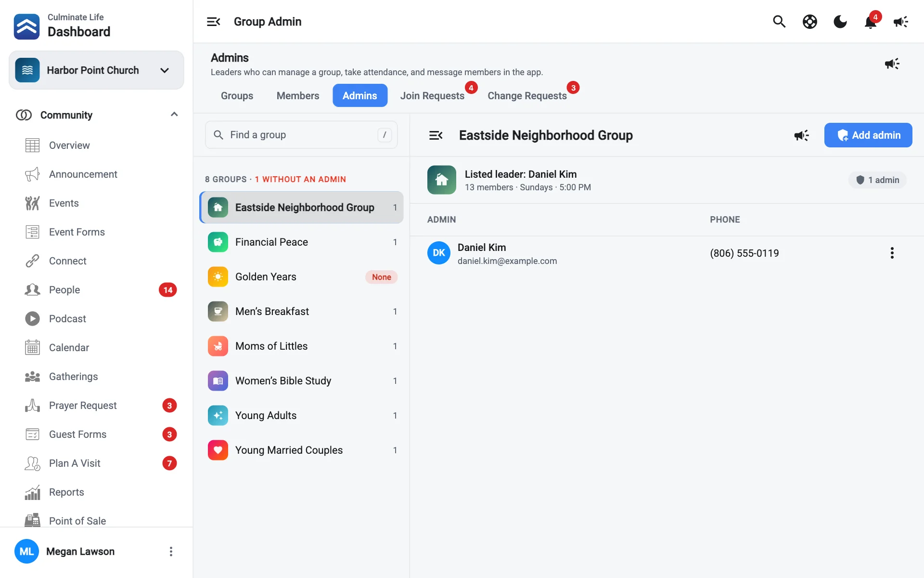This screenshot has width=924, height=578.
Task: Open the help lifebuoy icon
Action: click(x=810, y=22)
